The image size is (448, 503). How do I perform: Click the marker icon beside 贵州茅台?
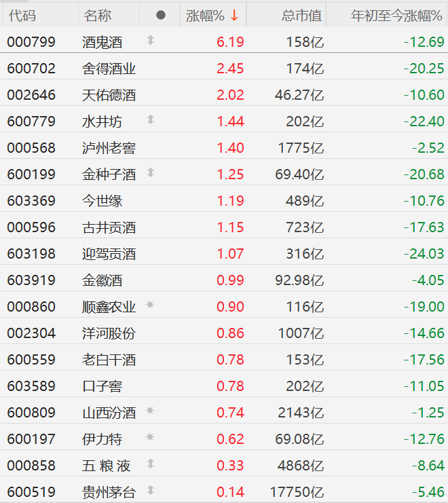coord(151,490)
